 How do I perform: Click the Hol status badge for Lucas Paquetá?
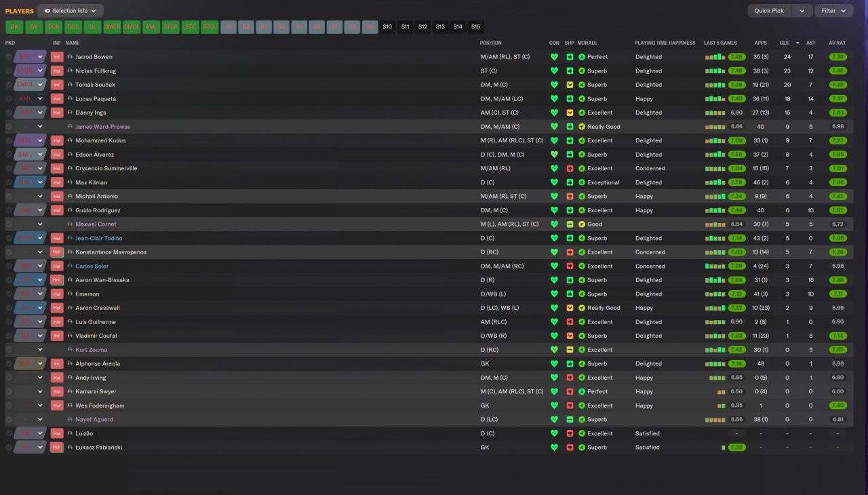57,99
